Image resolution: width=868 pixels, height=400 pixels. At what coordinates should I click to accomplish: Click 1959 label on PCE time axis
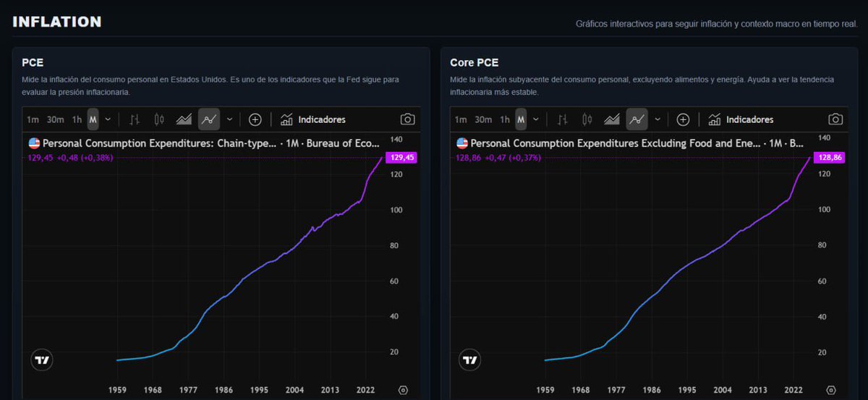[x=119, y=389]
